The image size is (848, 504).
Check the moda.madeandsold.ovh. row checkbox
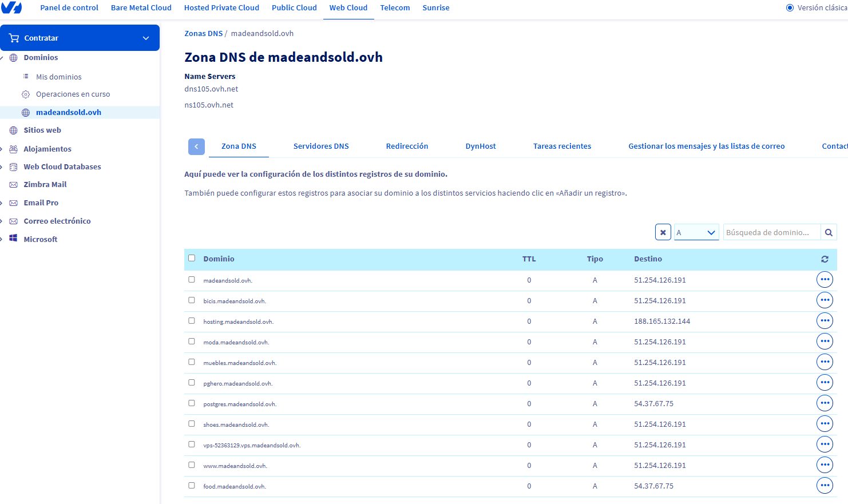(x=192, y=342)
